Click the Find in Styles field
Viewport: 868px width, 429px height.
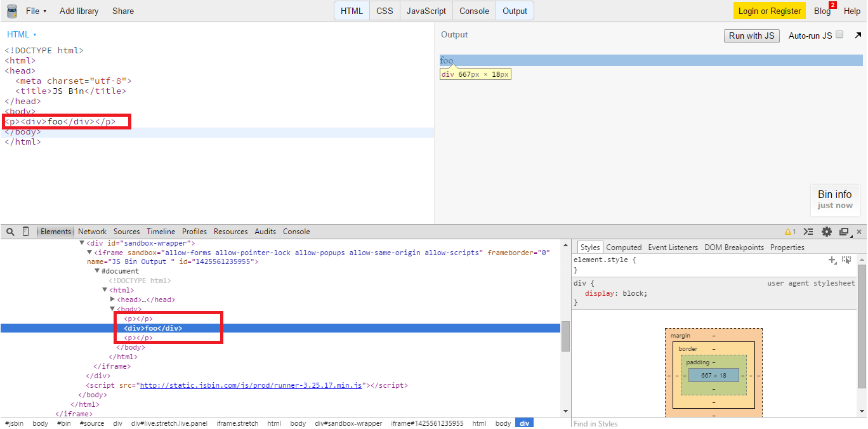pyautogui.click(x=609, y=423)
